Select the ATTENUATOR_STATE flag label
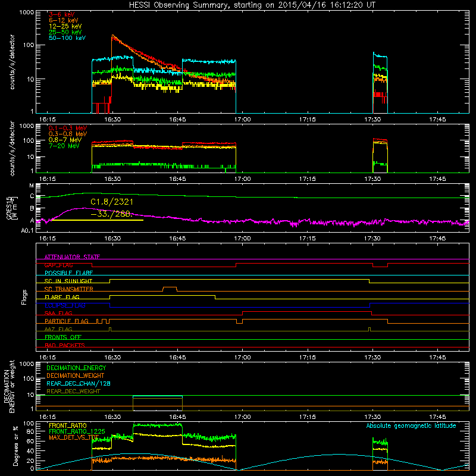This screenshot has width=476, height=476. coord(72,257)
